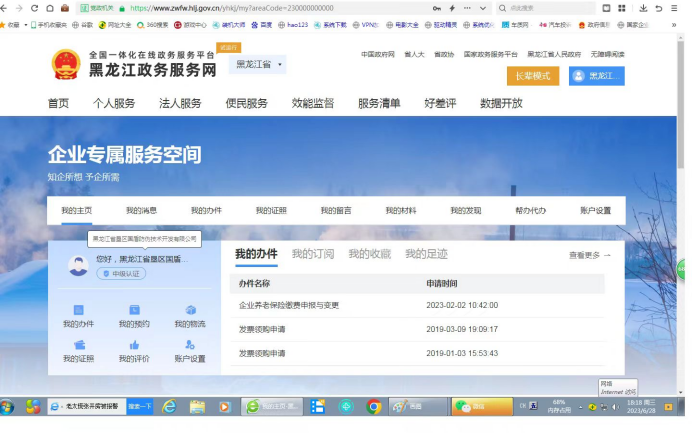This screenshot has height=433, width=693.
Task: Switch to 我的收藏 tab
Action: point(369,254)
